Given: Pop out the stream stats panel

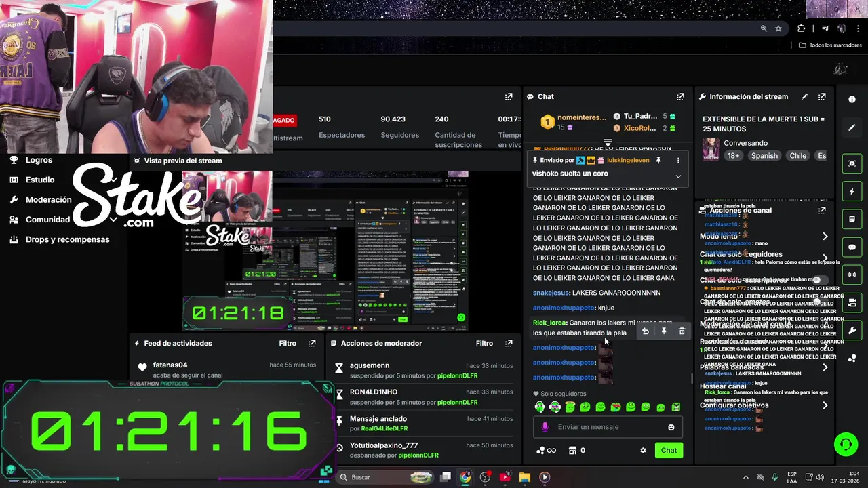Looking at the screenshot, I should click(509, 97).
